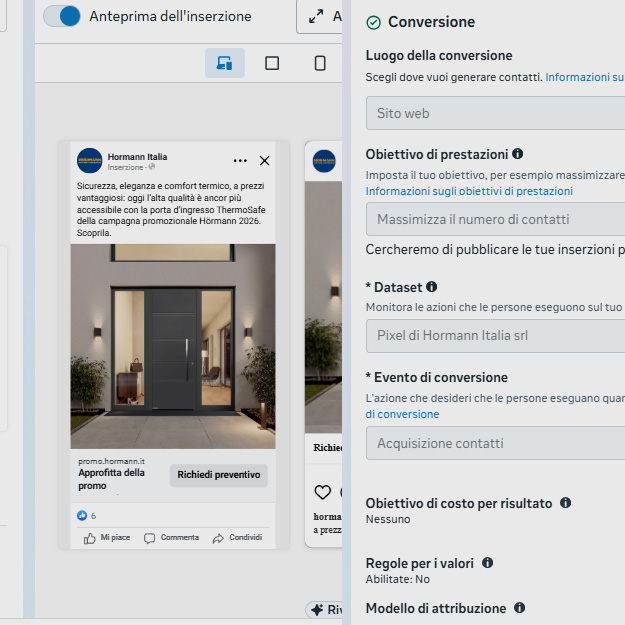The height and width of the screenshot is (625, 625).
Task: Close the Hormann Italia ad preview with X
Action: point(264,161)
